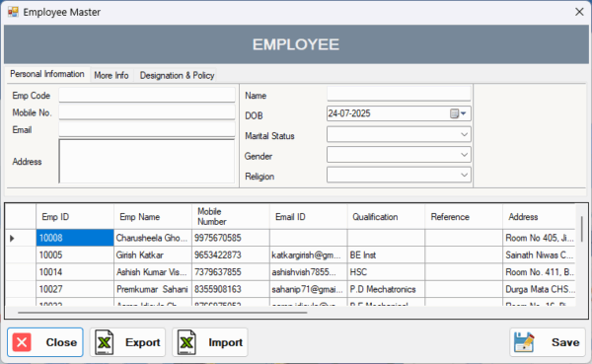
Task: Click the Emp Name column header
Action: click(153, 217)
